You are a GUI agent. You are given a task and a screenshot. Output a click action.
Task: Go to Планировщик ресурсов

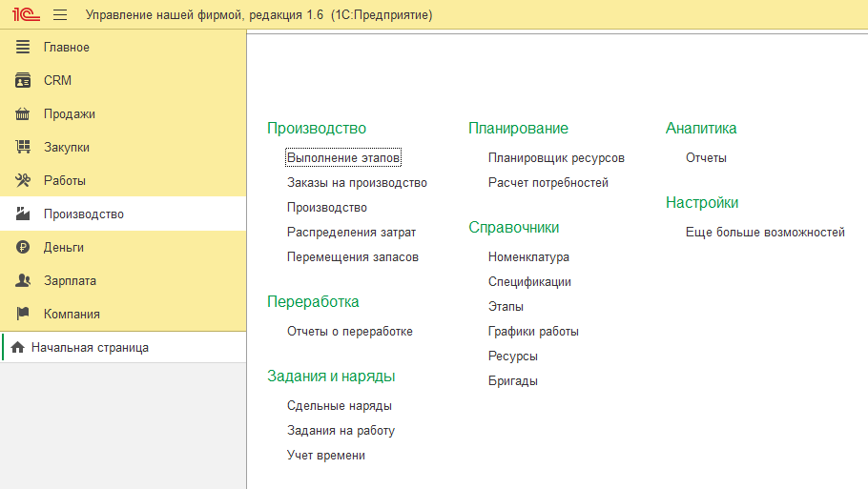pos(556,158)
